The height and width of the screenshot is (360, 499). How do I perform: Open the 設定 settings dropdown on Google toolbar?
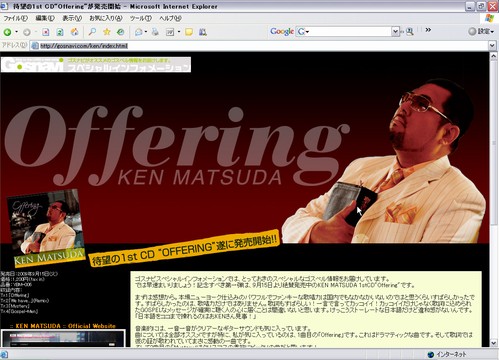481,31
